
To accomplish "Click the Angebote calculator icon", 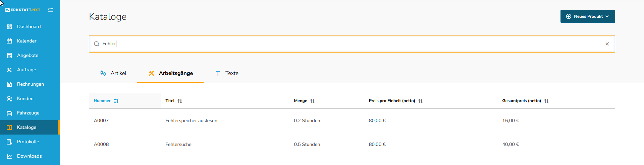I will click(x=9, y=56).
